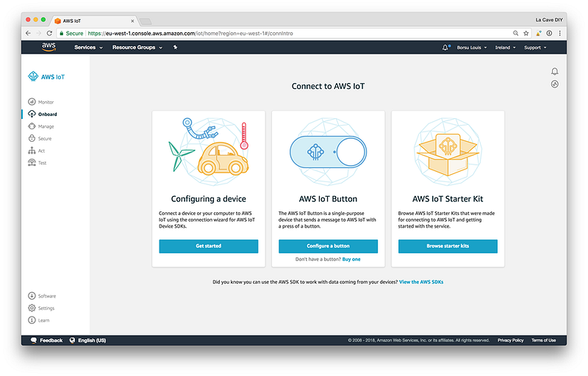Open the IoT alerts bell on right
Viewport: 588px width, 376px height.
(x=555, y=71)
